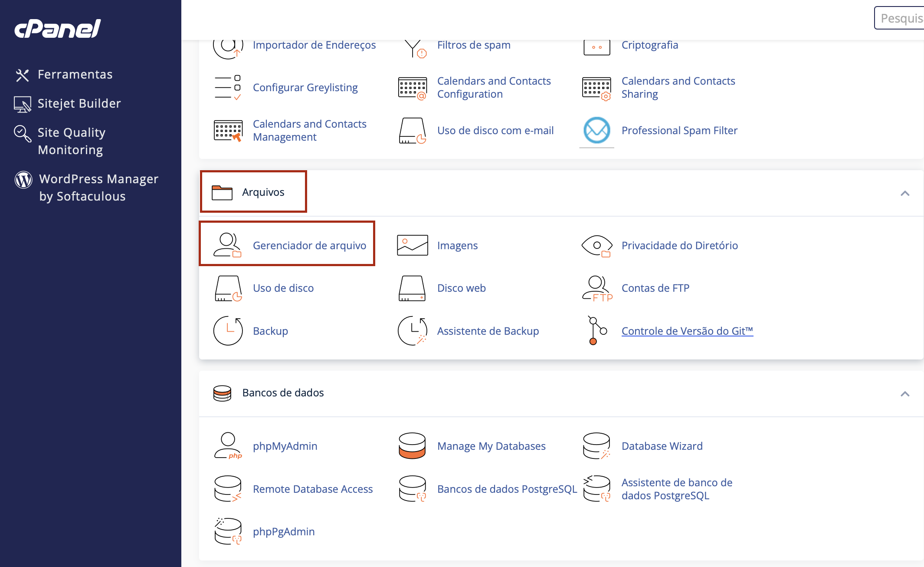Collapse the Bancos de dados chevron
Image resolution: width=924 pixels, height=567 pixels.
click(x=905, y=394)
